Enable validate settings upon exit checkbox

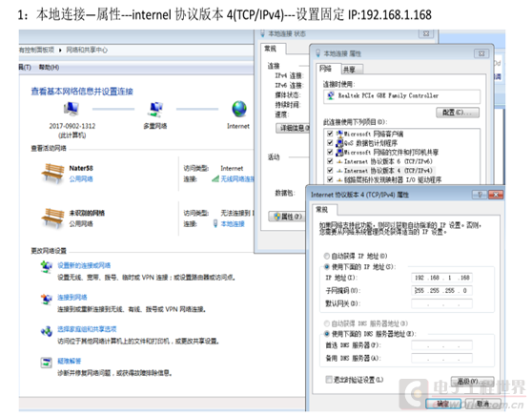[x=328, y=379]
